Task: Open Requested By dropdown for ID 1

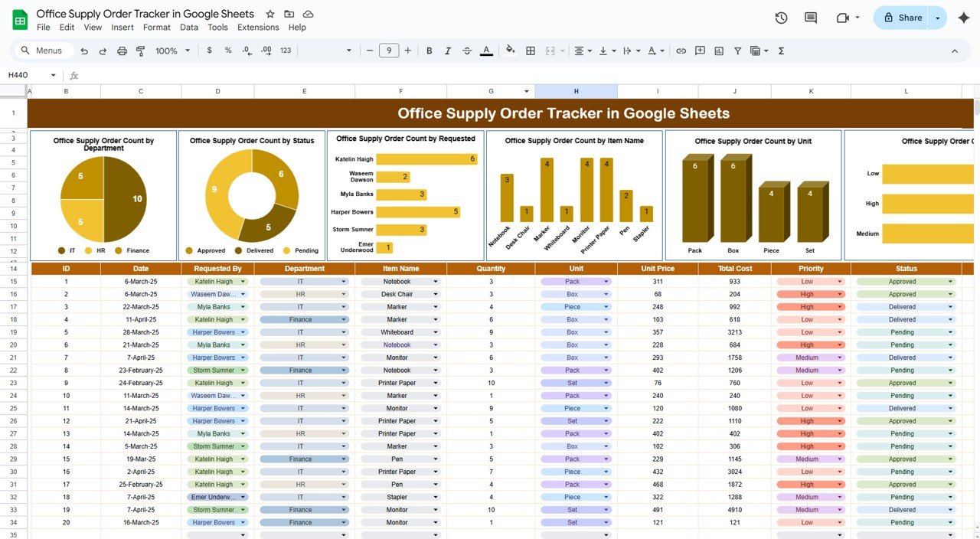Action: point(244,282)
